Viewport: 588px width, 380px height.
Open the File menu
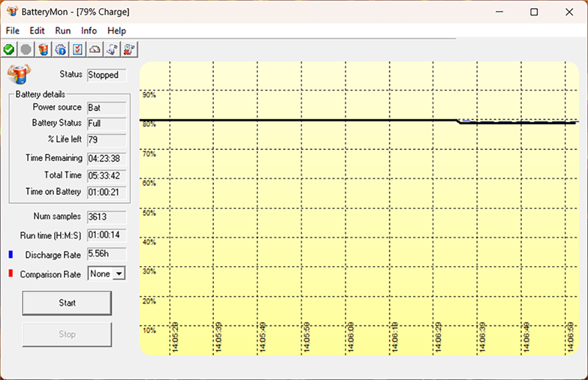(12, 31)
